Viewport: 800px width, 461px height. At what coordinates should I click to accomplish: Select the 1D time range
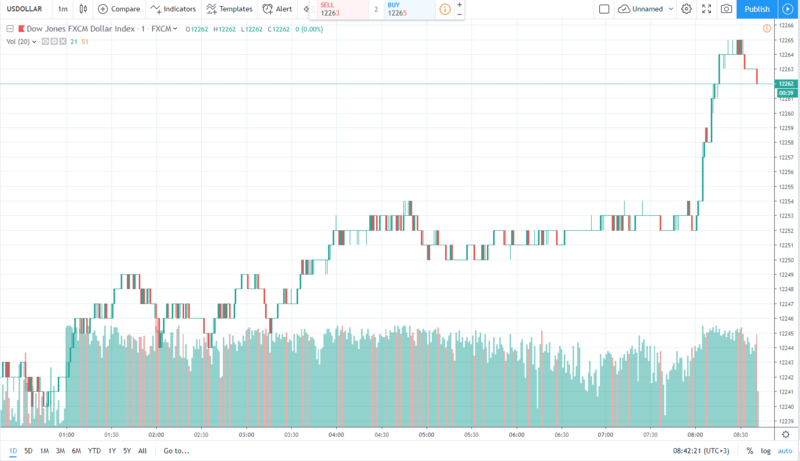pos(13,451)
